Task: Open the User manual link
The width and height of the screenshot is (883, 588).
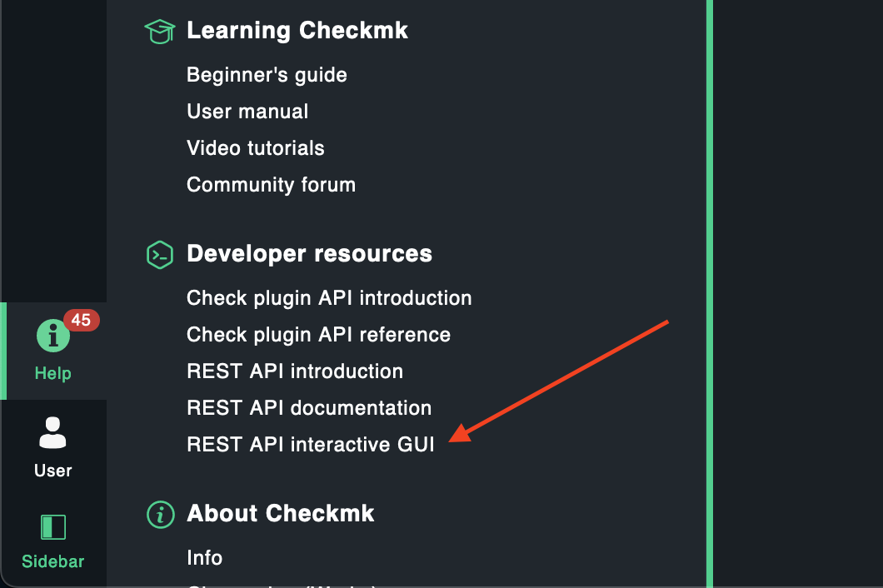Action: tap(247, 112)
